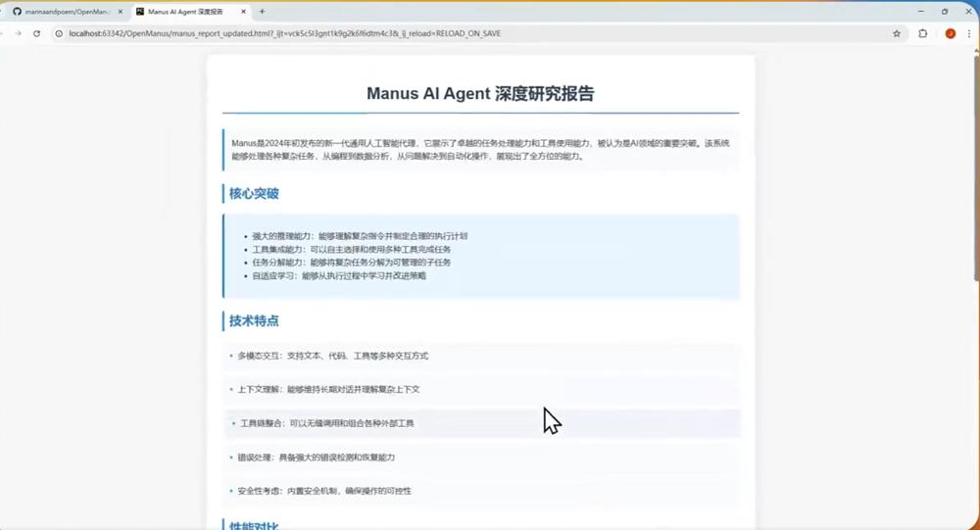Click the 错误处理 feature row
The height and width of the screenshot is (530, 980).
(481, 458)
